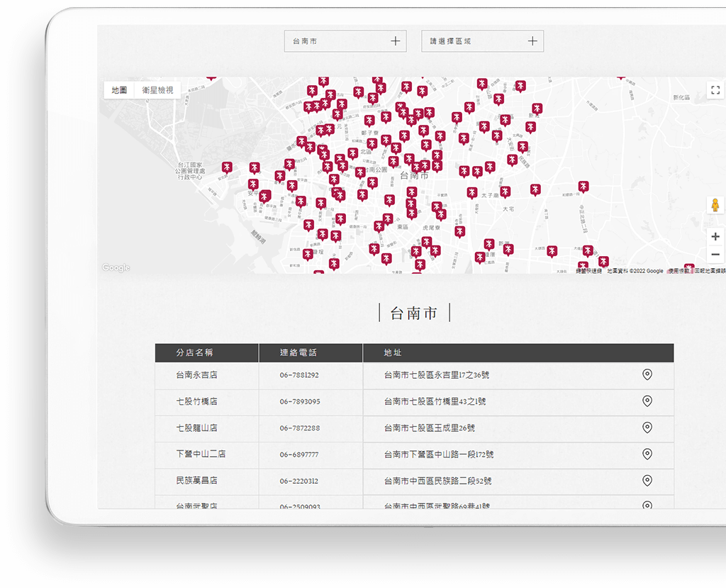Locate 七股龍山店 using its pin icon
This screenshot has height=588, width=726.
[x=647, y=427]
